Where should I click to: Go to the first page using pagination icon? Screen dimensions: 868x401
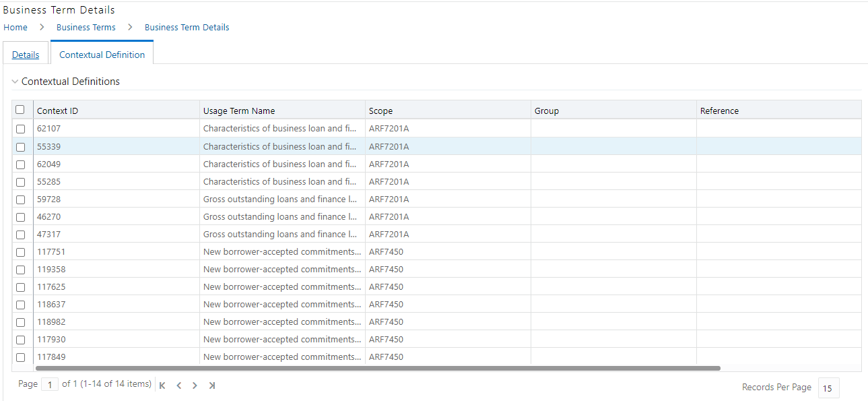(162, 385)
